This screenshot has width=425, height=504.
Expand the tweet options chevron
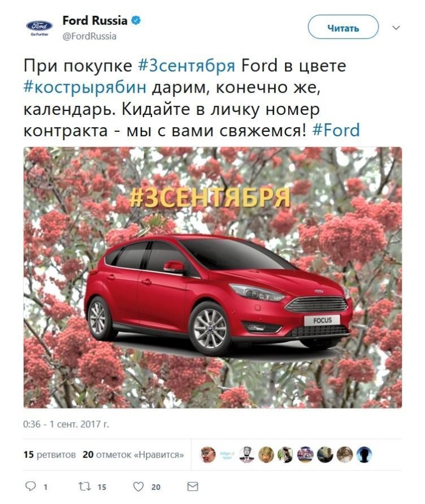(396, 28)
